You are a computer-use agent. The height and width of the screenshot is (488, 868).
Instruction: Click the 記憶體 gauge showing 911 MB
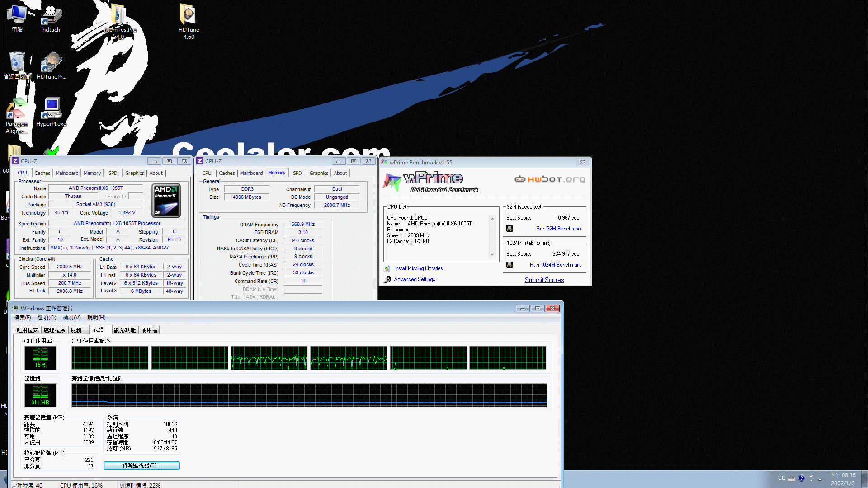point(40,395)
